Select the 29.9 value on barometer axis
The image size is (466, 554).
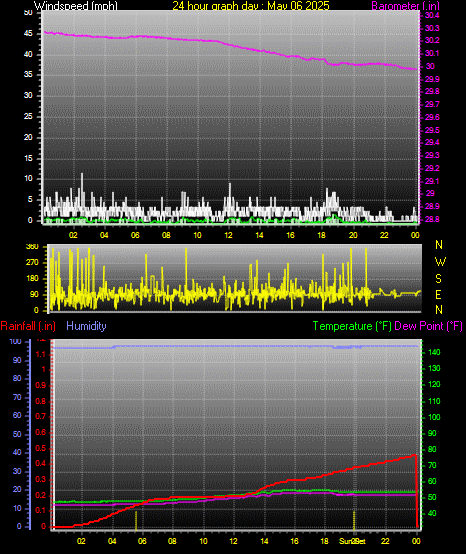(432, 79)
